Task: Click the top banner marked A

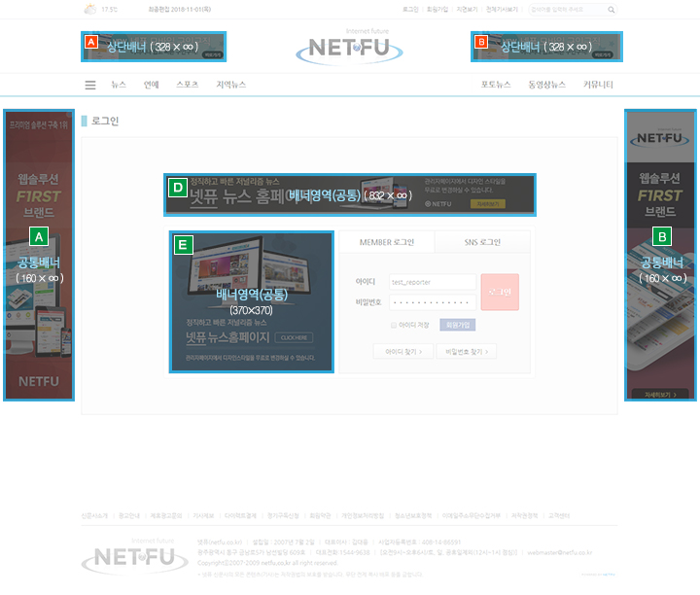Action: (x=153, y=47)
